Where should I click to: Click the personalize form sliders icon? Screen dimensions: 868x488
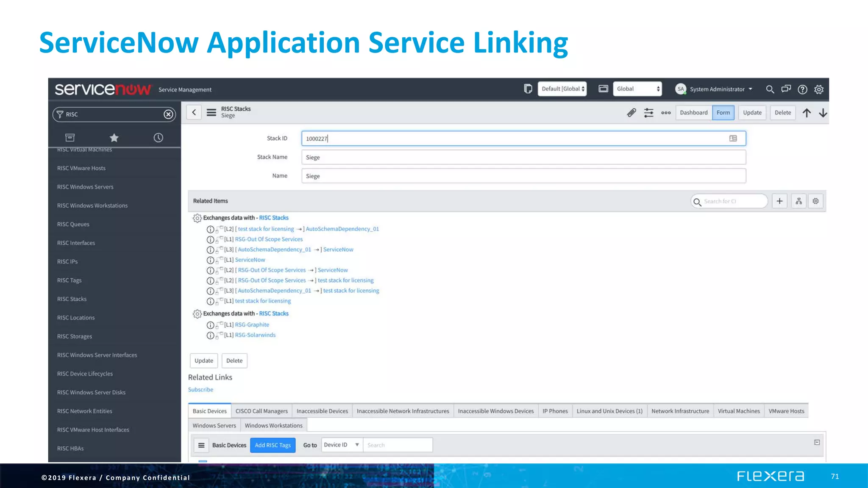(x=648, y=113)
